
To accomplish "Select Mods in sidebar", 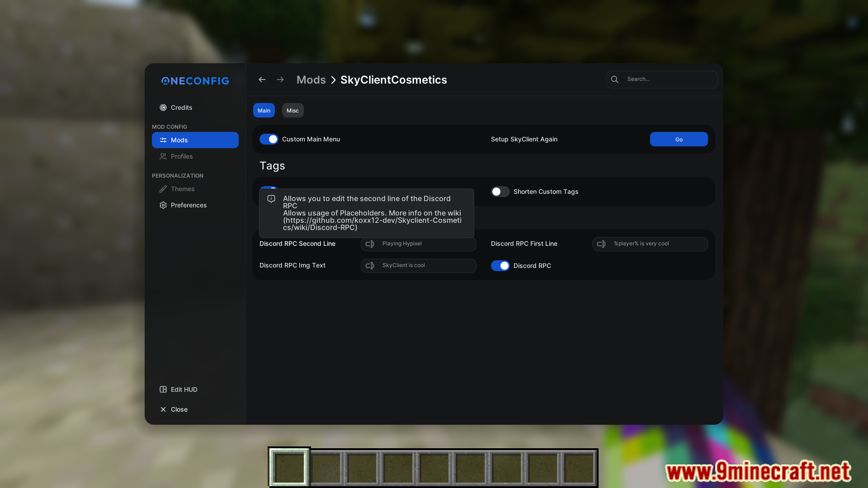I will tap(195, 140).
